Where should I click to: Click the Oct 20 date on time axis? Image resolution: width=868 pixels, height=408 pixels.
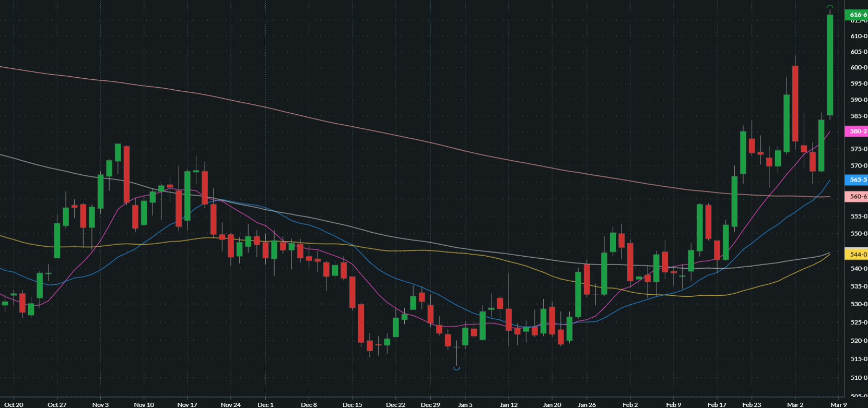[x=14, y=404]
